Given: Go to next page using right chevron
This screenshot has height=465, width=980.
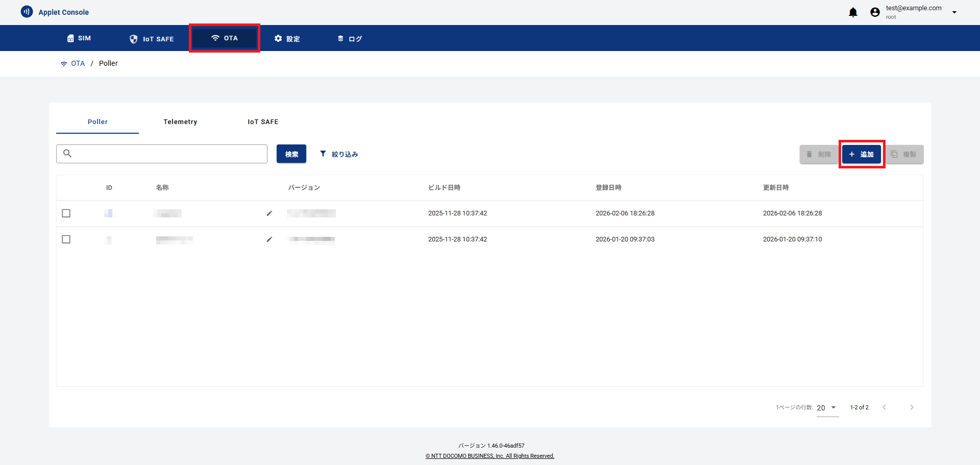Looking at the screenshot, I should [912, 407].
